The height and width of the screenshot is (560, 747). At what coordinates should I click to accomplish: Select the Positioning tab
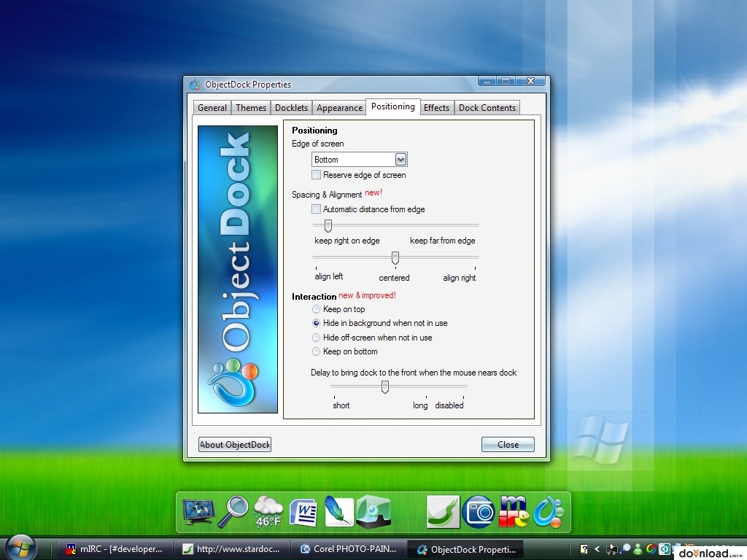click(393, 106)
